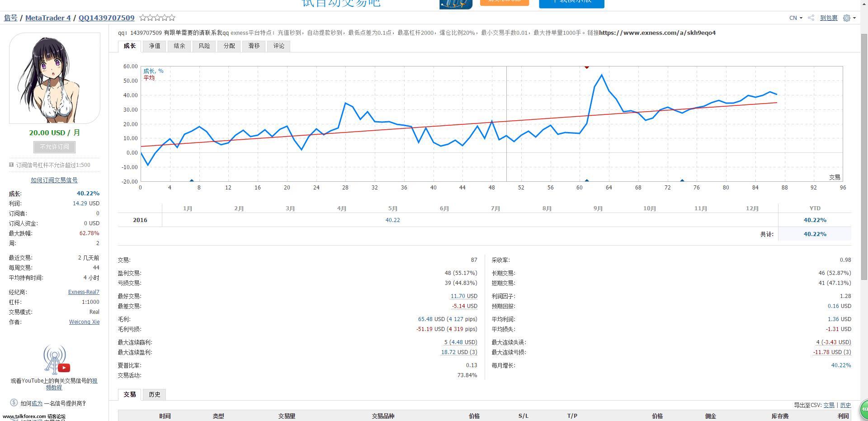This screenshot has width=868, height=421.
Task: Click the YouTube broadcast tower icon
Action: [x=56, y=360]
